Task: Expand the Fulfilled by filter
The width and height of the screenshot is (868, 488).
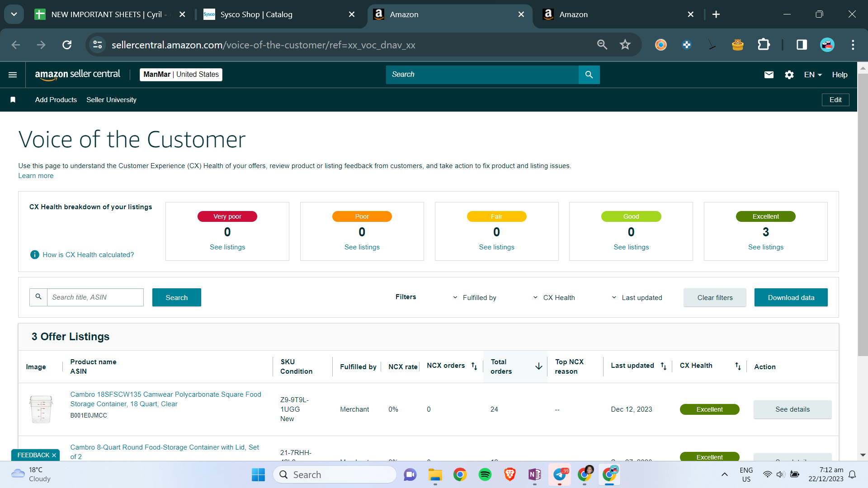Action: coord(475,298)
